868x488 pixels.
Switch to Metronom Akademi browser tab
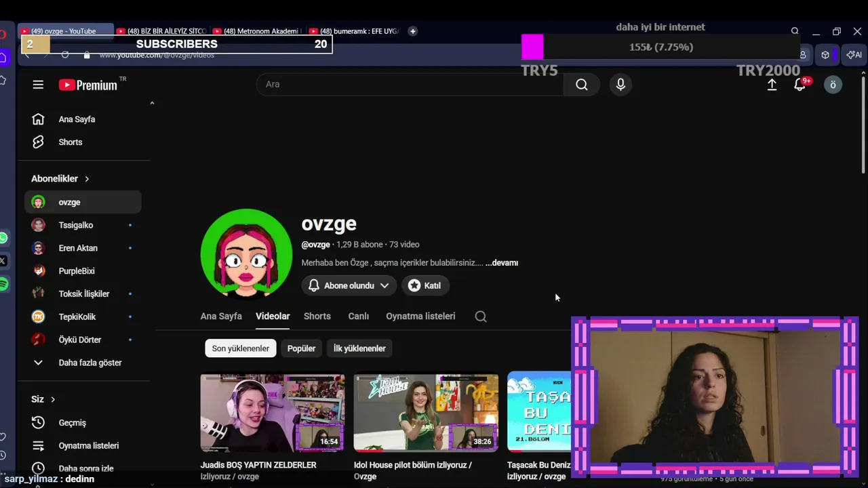tap(258, 31)
